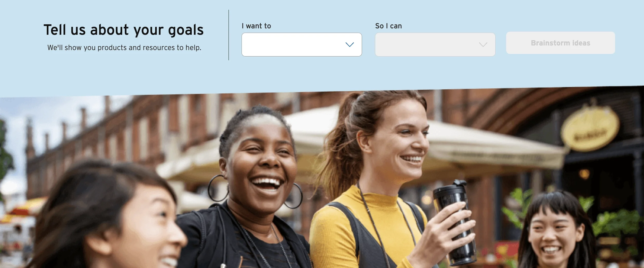Screen dimensions: 644x268
Task: Open the greyed "So I can" dropdown
Action: [x=435, y=45]
